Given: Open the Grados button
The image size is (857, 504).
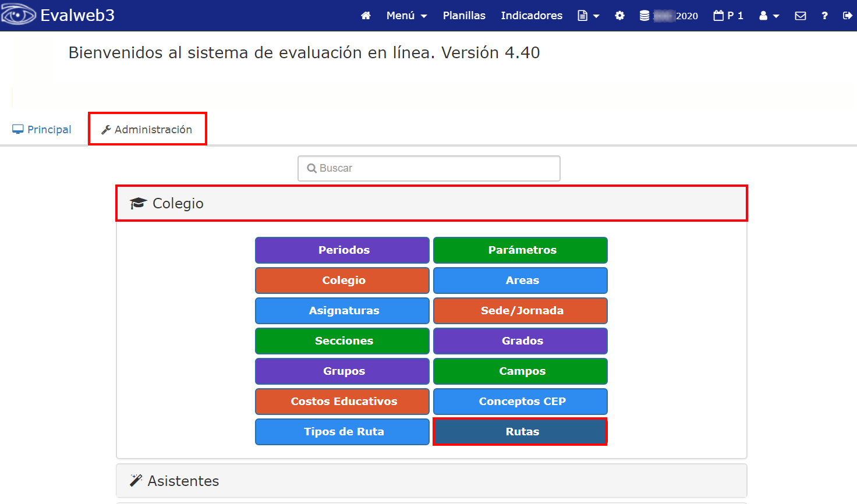Looking at the screenshot, I should [520, 341].
